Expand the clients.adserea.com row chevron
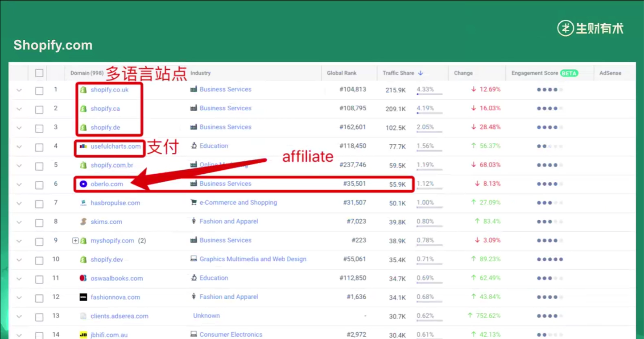 19,317
